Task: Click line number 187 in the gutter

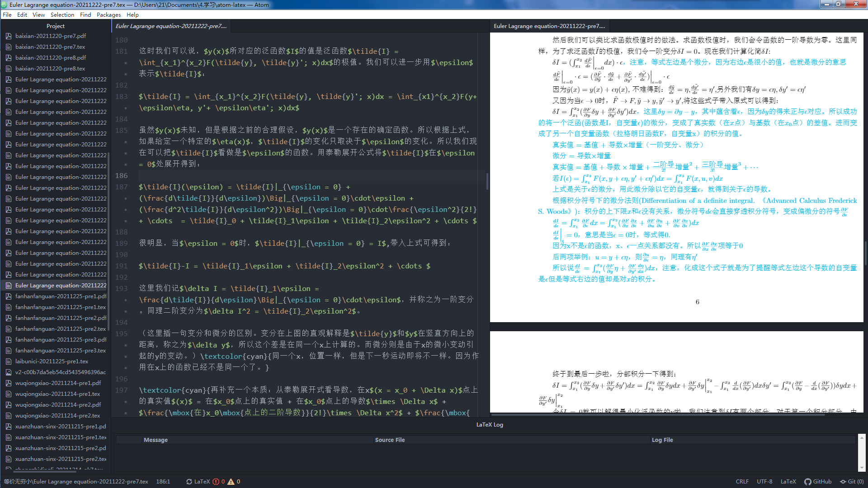Action: pyautogui.click(x=121, y=187)
